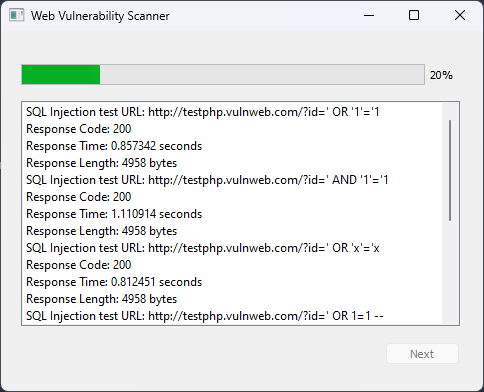Click the OR 'x'='x test URL line
The width and height of the screenshot is (484, 392).
[x=203, y=248]
